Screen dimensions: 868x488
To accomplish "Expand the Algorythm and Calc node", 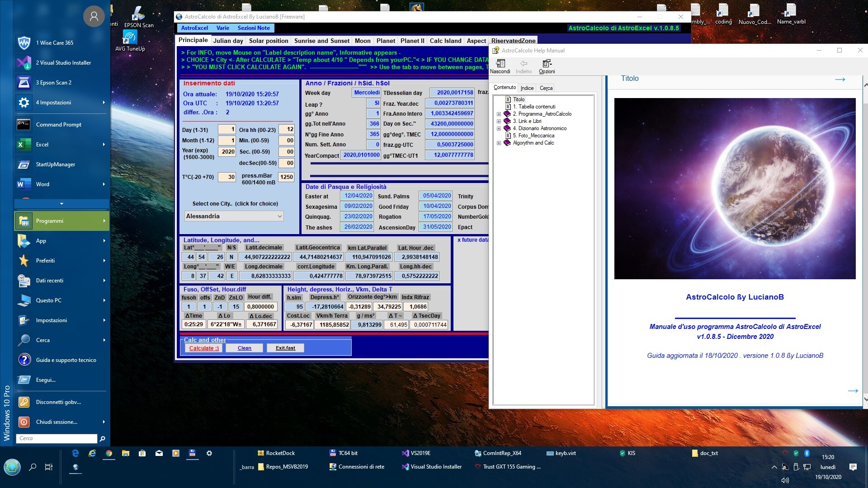I will pos(499,143).
